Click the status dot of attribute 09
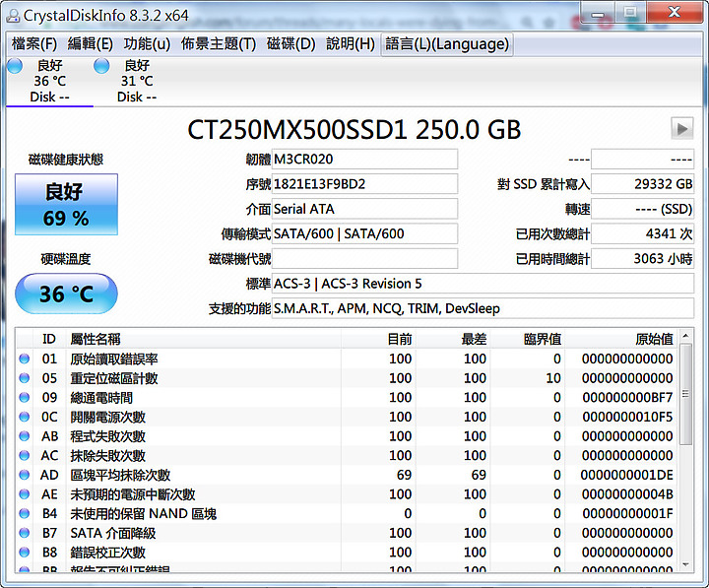This screenshot has height=588, width=709. pos(25,398)
